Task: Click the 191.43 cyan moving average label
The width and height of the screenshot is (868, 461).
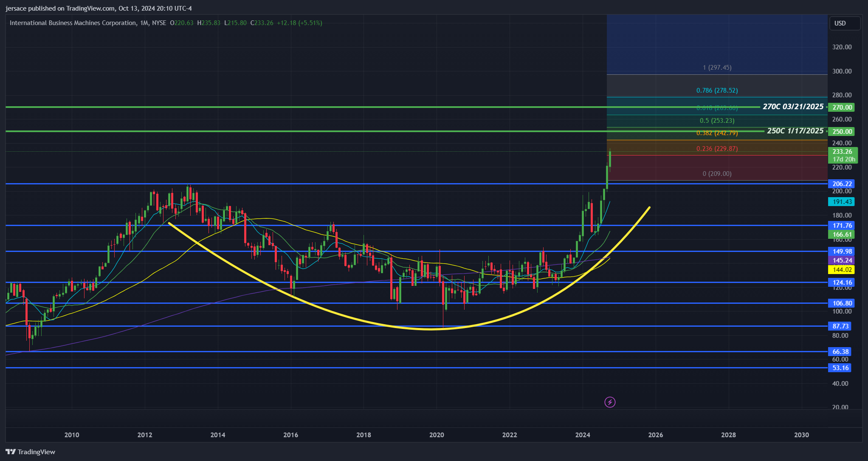Action: click(x=842, y=202)
